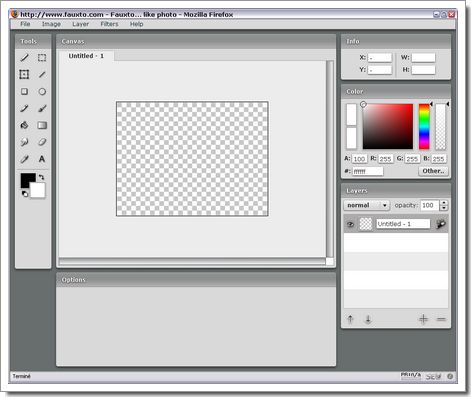
Task: Select the text tool marked A
Action: 42,159
